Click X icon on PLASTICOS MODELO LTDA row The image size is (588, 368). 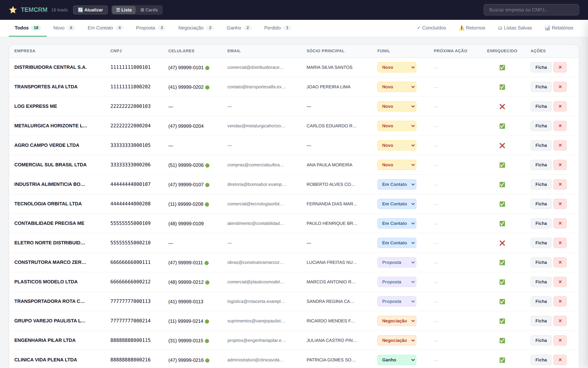pos(560,282)
